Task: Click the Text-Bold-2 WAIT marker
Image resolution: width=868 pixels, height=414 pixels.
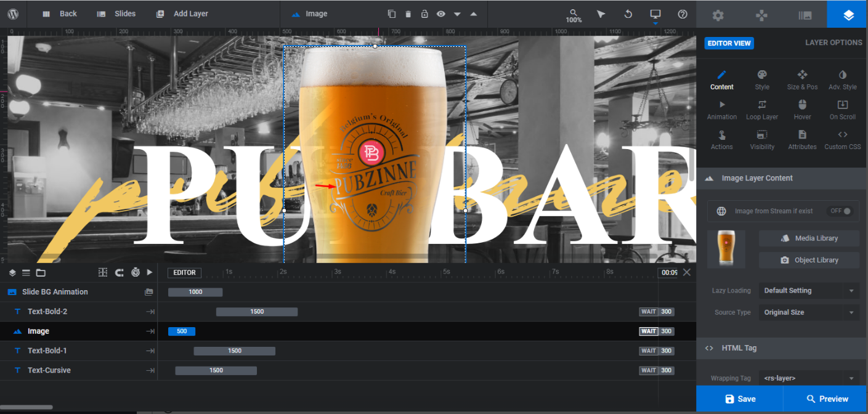Action: click(648, 312)
